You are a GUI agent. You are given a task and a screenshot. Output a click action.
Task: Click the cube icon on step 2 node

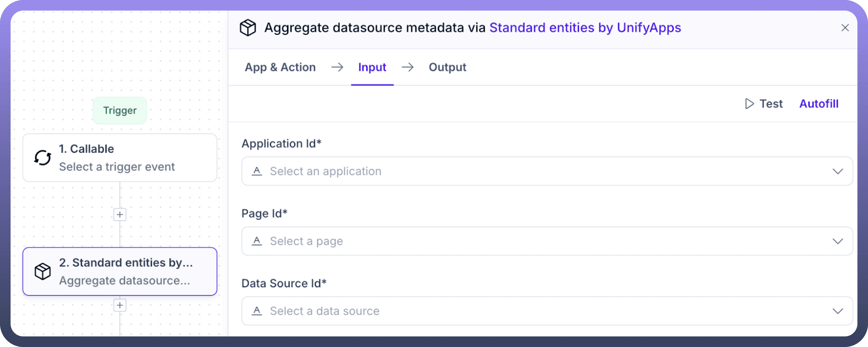pyautogui.click(x=43, y=272)
